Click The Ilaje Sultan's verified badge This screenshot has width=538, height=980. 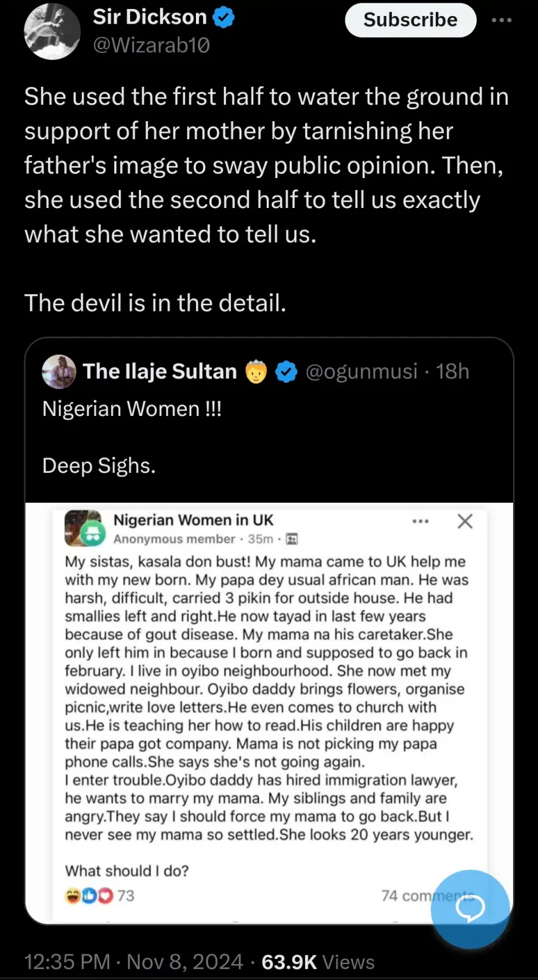tap(287, 371)
